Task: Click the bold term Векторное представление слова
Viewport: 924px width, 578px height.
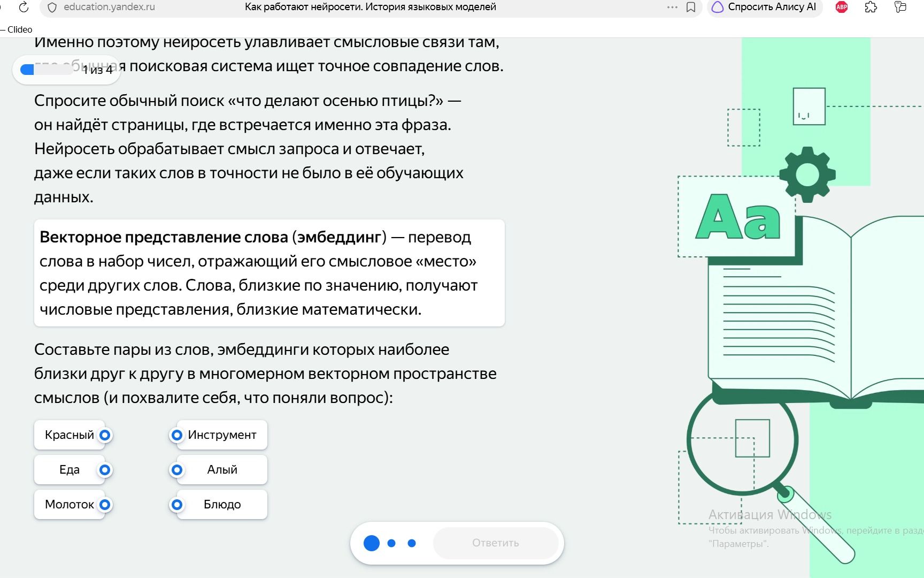Action: (x=164, y=237)
